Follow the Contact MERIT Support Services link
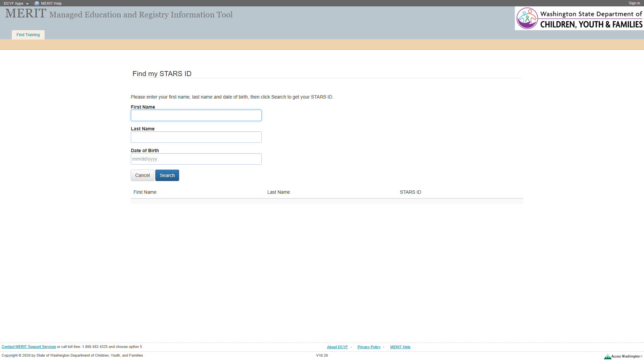Image resolution: width=644 pixels, height=362 pixels. 29,347
